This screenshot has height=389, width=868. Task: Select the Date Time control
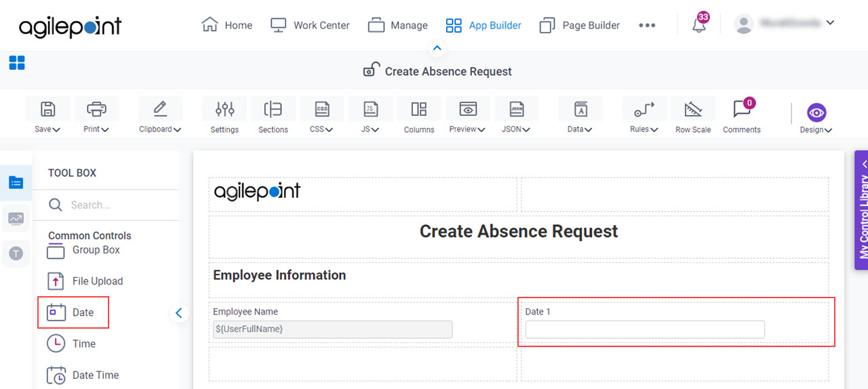pyautogui.click(x=83, y=375)
